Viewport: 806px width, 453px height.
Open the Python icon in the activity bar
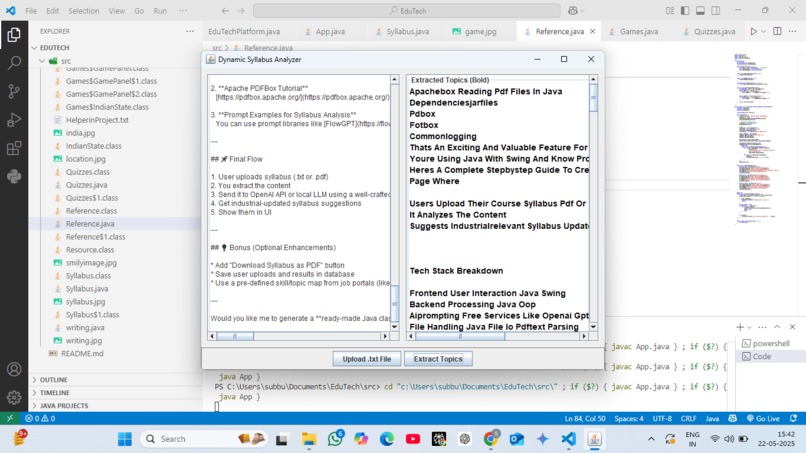(14, 176)
